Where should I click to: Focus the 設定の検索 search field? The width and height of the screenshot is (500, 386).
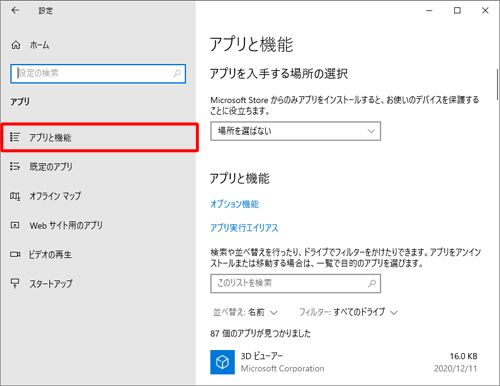coord(98,74)
